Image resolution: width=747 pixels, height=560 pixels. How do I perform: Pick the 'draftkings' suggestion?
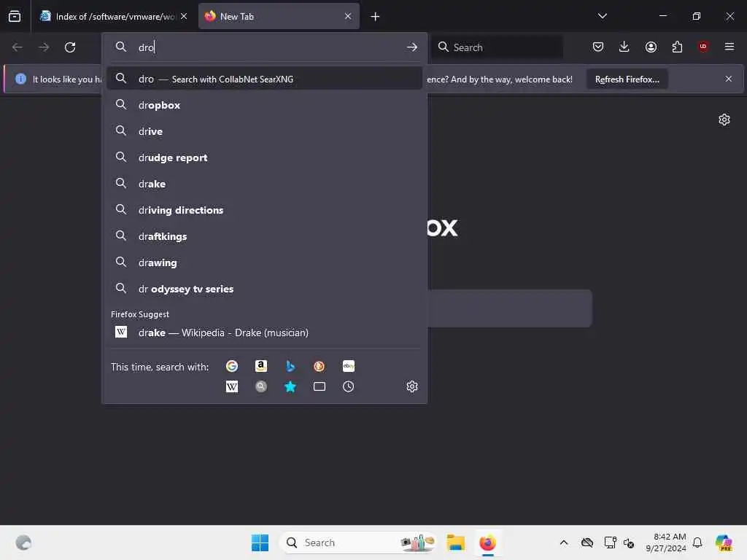pos(264,236)
